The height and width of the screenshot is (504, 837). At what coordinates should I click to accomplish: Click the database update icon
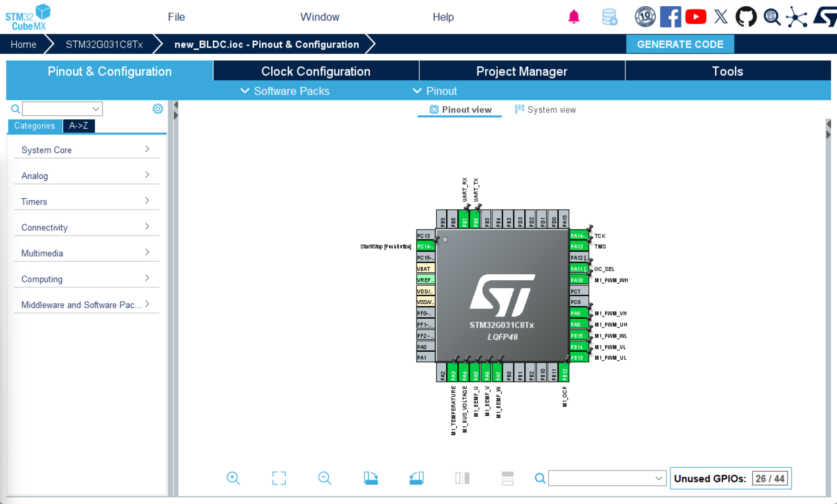coord(609,17)
